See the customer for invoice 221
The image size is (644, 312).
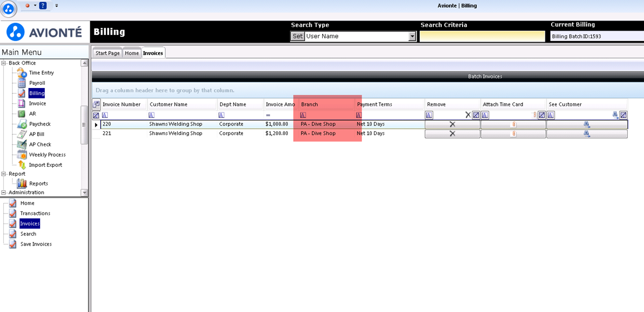tap(587, 134)
